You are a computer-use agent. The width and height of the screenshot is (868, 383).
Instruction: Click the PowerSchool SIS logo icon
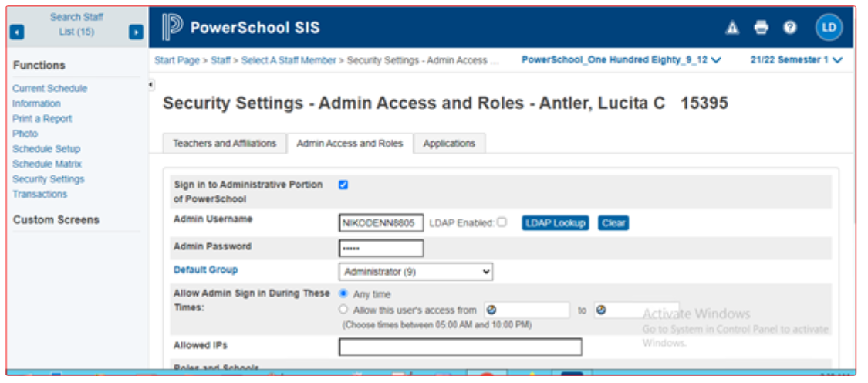click(x=172, y=28)
